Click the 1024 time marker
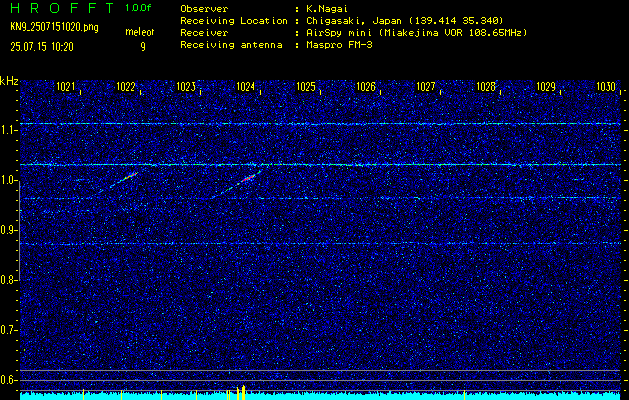This screenshot has height=400, width=629. tap(246, 87)
